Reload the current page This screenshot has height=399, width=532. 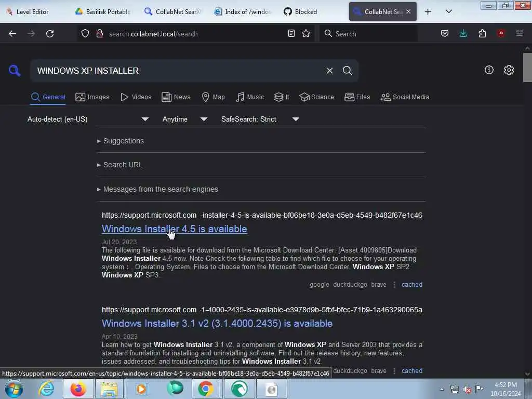(50, 34)
